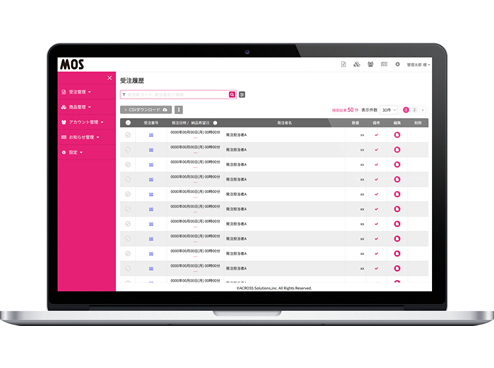The width and height of the screenshot is (494, 368).
Task: Open the blue order number icon in first row
Action: pyautogui.click(x=151, y=135)
